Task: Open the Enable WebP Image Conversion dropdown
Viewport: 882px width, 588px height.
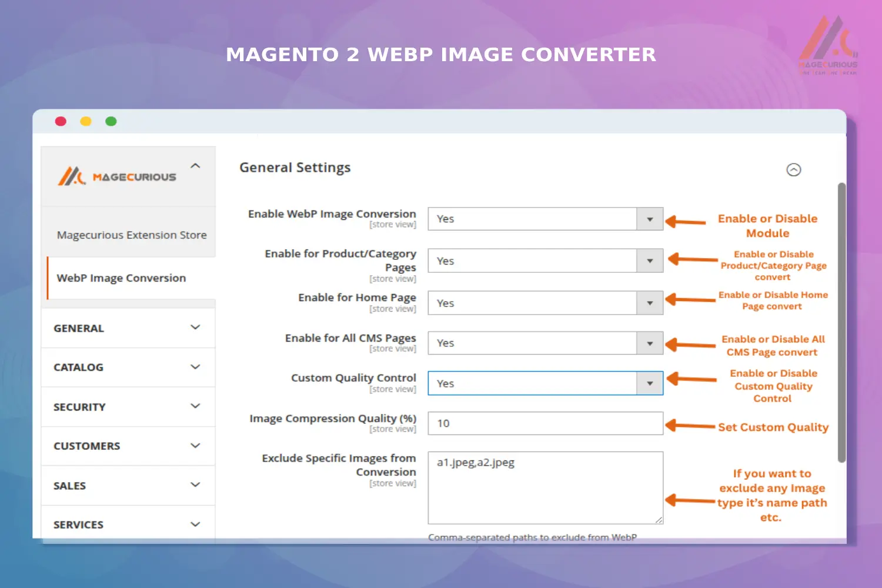Action: point(545,219)
